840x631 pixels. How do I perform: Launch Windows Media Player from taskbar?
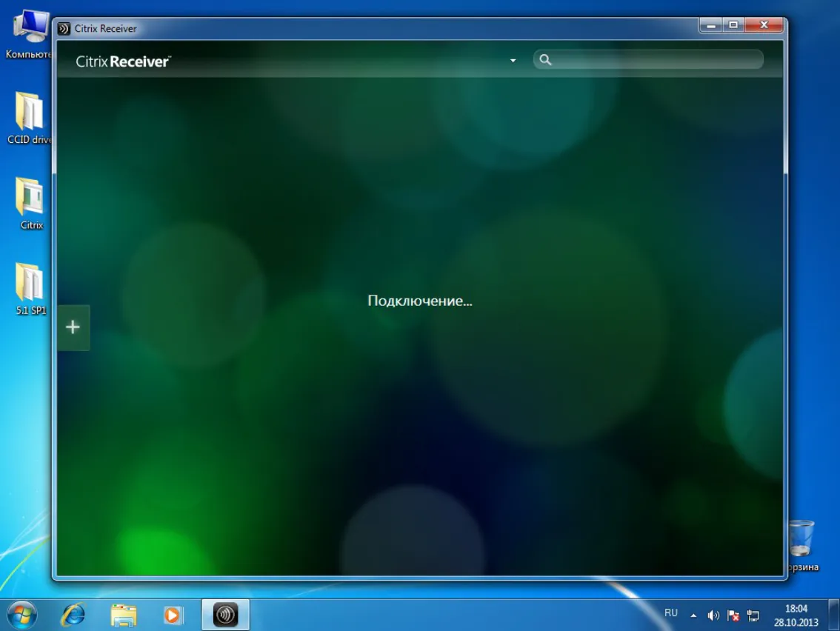(173, 615)
